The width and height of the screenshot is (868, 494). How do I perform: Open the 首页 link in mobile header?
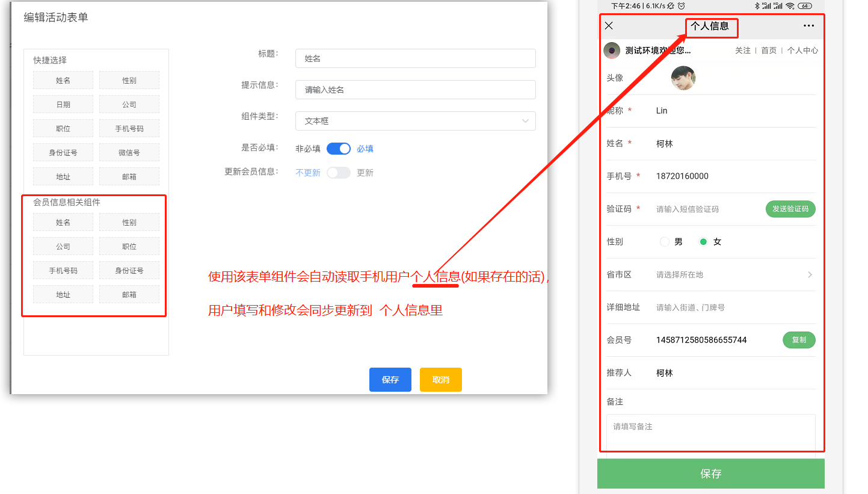[x=769, y=51]
